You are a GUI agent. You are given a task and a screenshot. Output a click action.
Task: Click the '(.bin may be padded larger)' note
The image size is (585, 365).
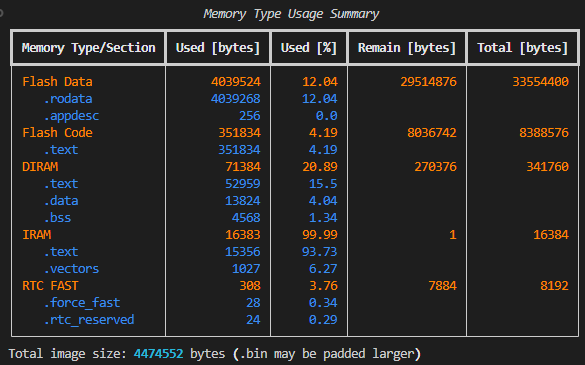pyautogui.click(x=327, y=354)
